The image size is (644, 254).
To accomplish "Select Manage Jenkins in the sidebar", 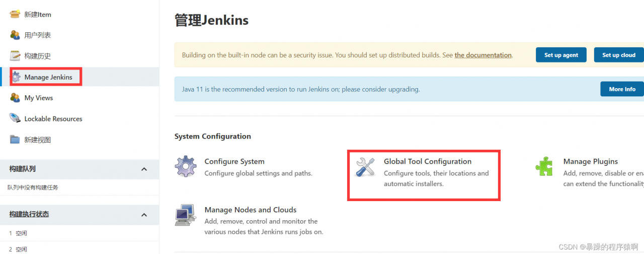I will (x=48, y=77).
